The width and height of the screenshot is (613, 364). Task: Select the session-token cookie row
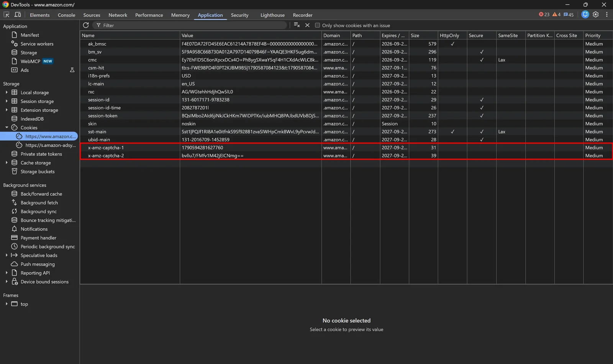point(346,116)
